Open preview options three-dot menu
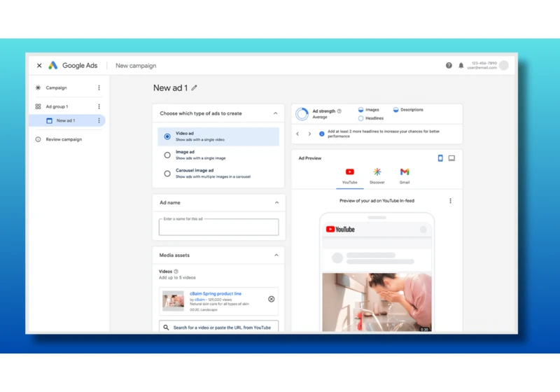 tap(450, 201)
